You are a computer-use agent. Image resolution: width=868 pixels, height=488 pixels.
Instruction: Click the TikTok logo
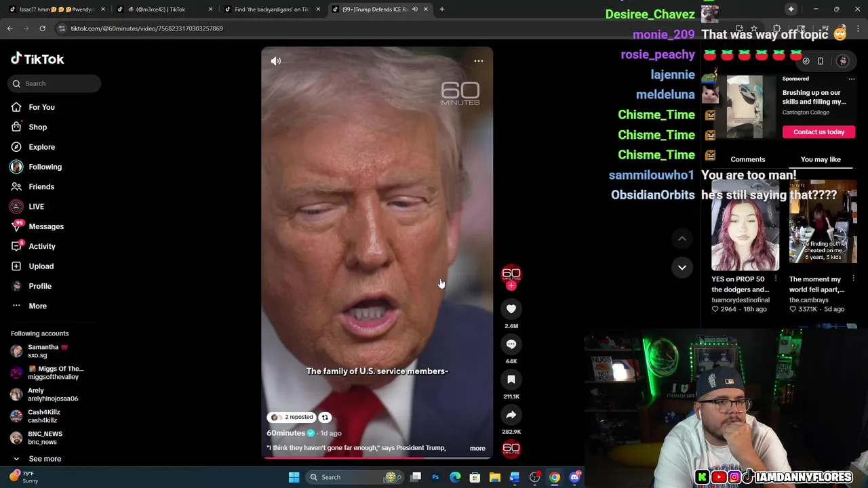37,59
